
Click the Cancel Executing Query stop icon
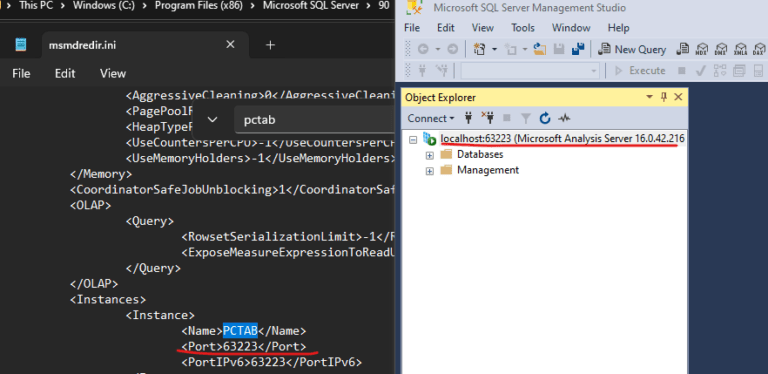coord(681,70)
